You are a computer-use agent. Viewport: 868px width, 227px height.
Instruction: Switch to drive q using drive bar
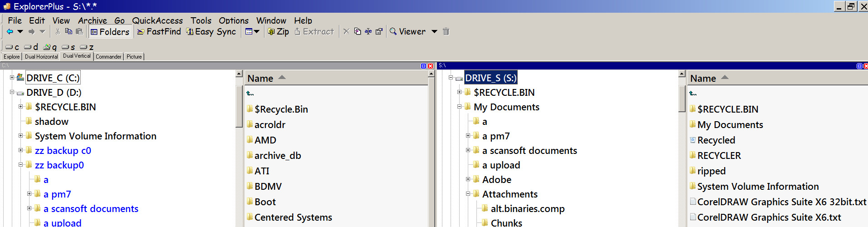click(x=50, y=47)
